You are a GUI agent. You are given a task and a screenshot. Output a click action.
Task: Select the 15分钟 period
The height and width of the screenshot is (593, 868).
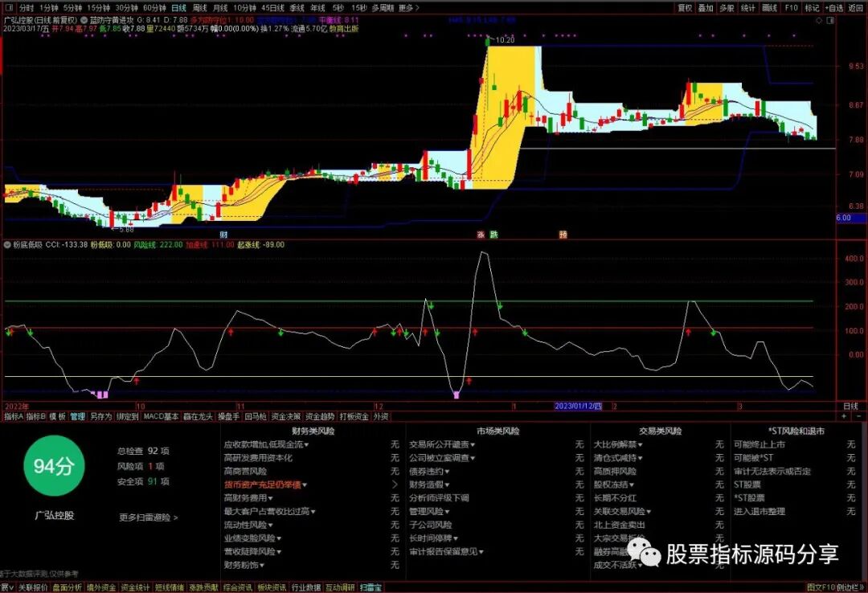(99, 8)
